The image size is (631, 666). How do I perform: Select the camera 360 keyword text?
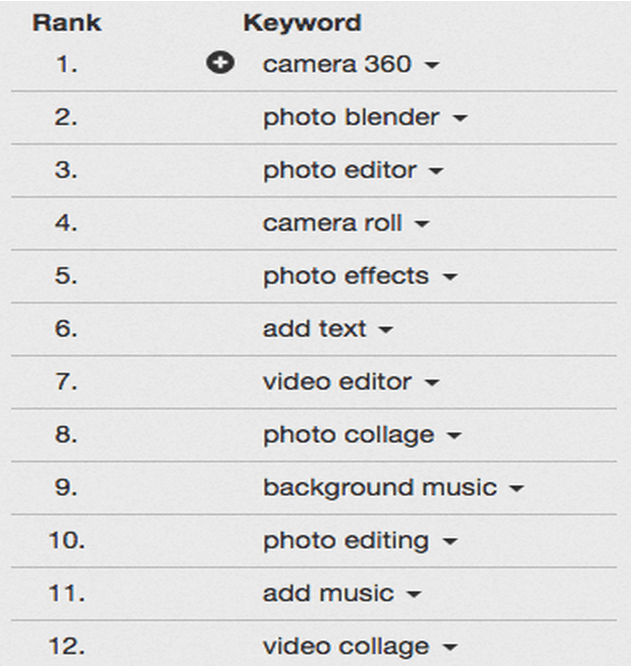[x=337, y=64]
